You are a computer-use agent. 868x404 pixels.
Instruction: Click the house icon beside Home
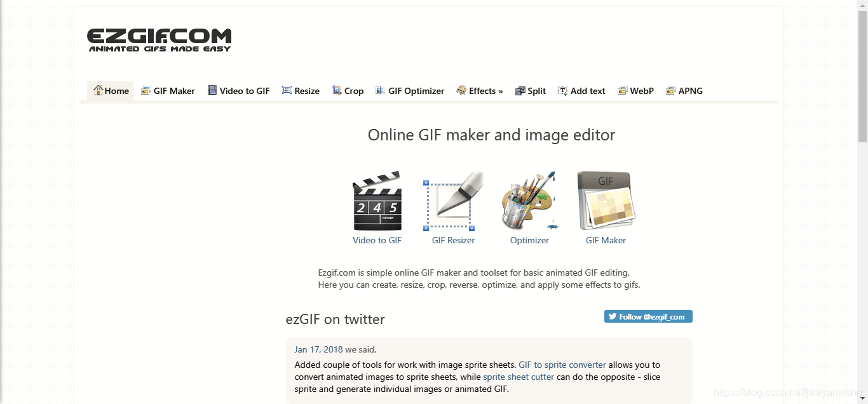(98, 90)
